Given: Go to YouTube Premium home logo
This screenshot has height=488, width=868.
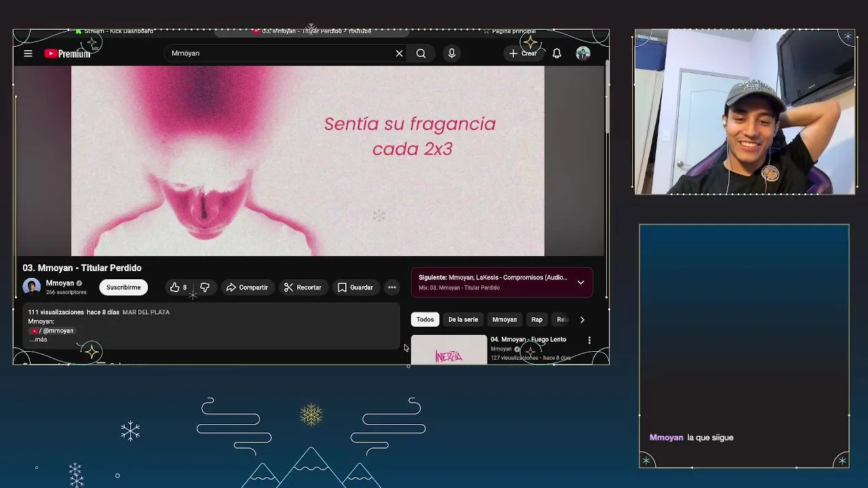Looking at the screenshot, I should [x=67, y=54].
